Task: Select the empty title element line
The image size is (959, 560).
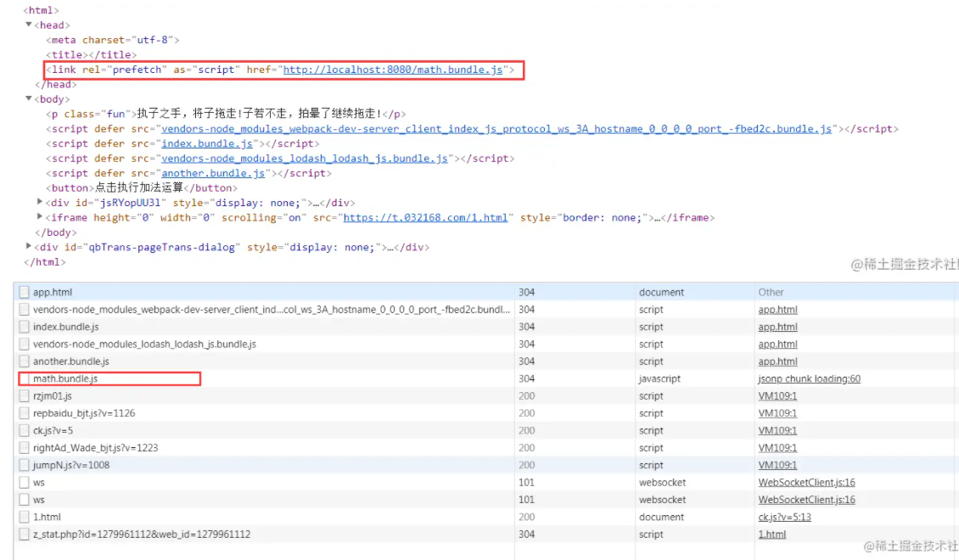Action: pos(91,54)
